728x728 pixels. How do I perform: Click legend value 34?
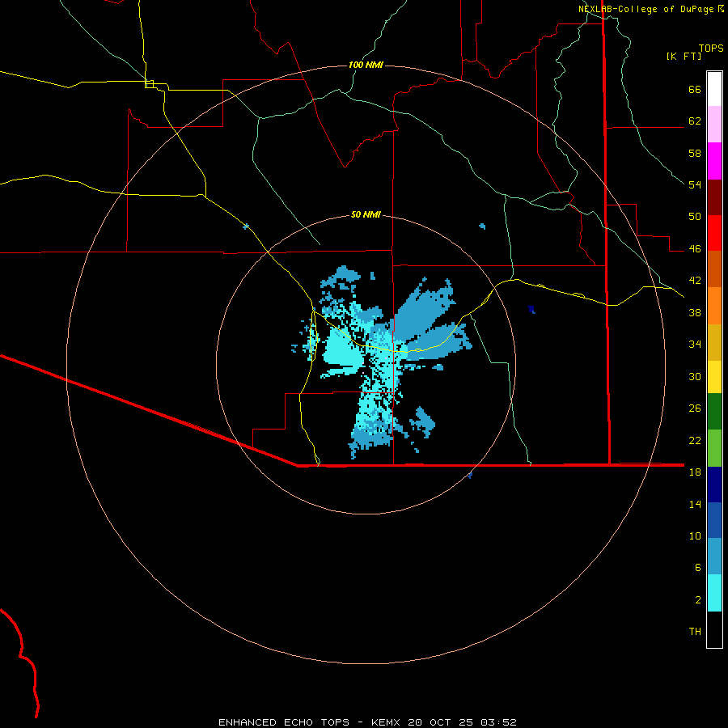(x=695, y=345)
